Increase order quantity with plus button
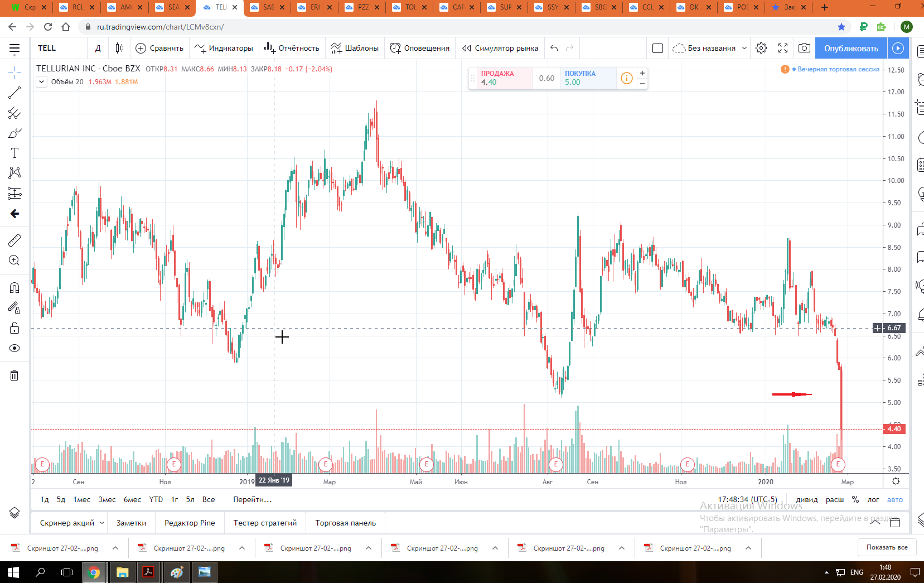The height and width of the screenshot is (583, 924). point(642,73)
